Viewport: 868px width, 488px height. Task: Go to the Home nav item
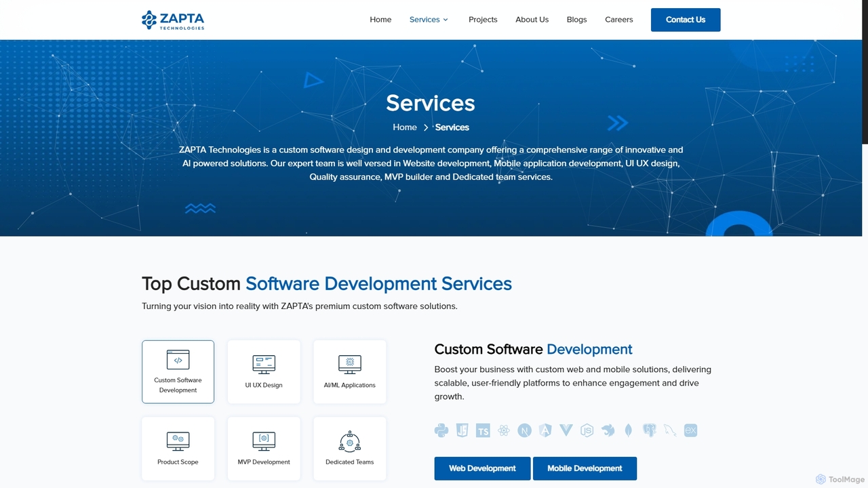(x=380, y=20)
